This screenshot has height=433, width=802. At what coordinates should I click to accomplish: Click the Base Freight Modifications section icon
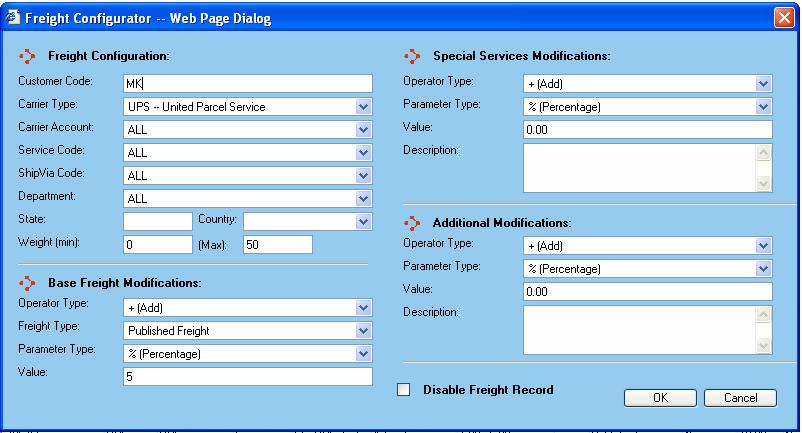[x=28, y=284]
